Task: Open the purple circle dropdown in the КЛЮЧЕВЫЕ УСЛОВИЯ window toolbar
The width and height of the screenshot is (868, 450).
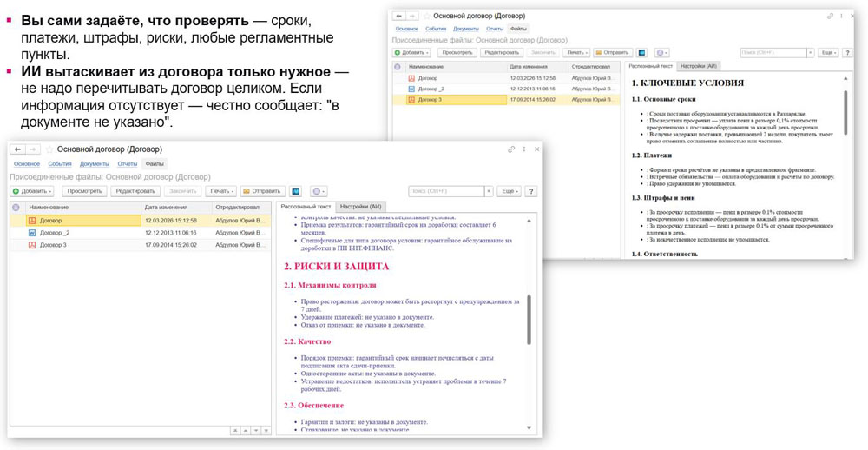Action: coord(661,53)
